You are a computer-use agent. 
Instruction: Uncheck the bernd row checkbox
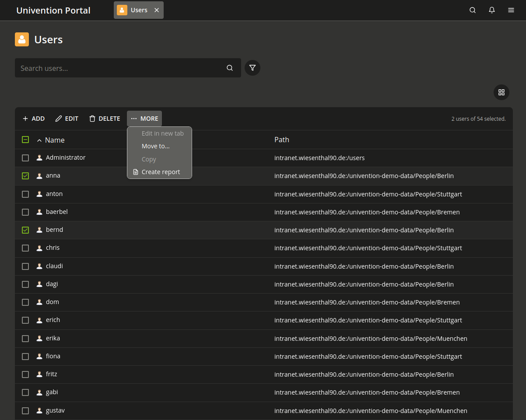point(25,230)
